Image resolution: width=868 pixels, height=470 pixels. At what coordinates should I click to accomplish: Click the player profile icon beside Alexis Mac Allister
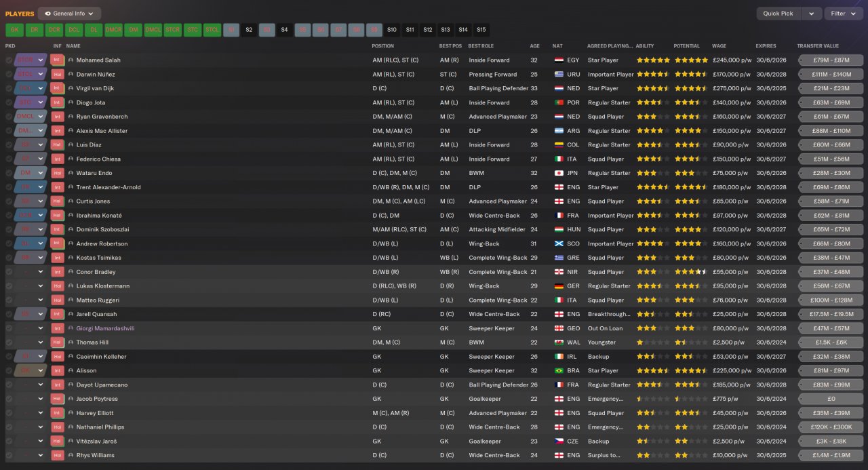click(71, 131)
